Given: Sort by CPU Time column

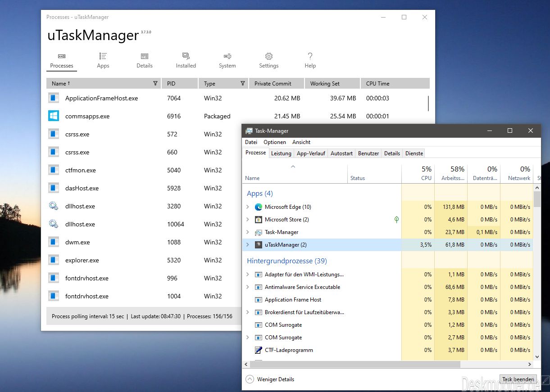Looking at the screenshot, I should (395, 83).
